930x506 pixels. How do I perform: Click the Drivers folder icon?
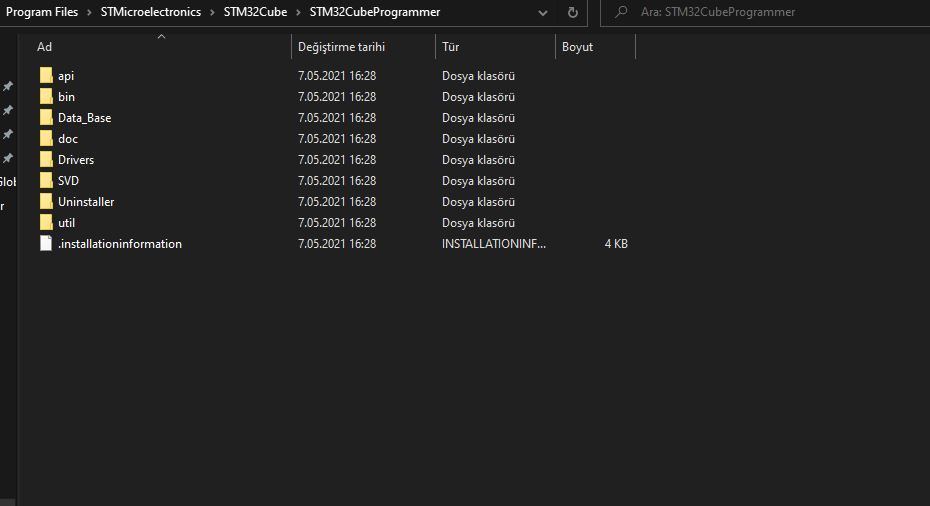point(46,160)
